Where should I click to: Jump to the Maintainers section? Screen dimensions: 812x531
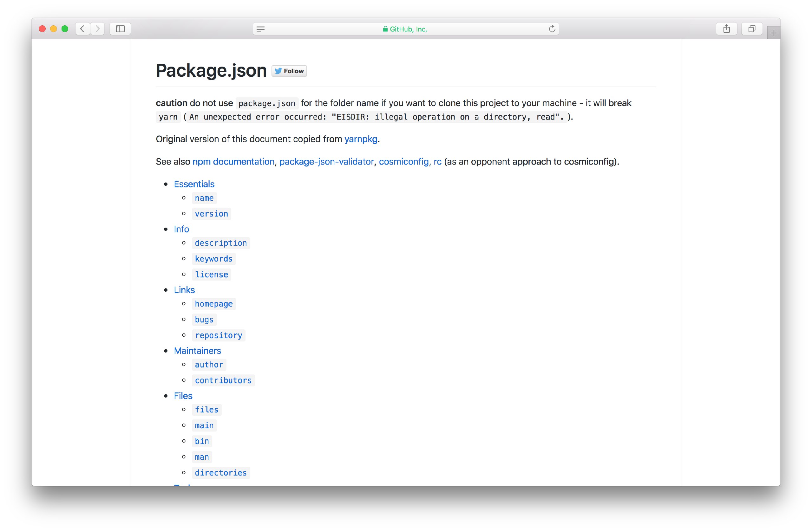[197, 351]
